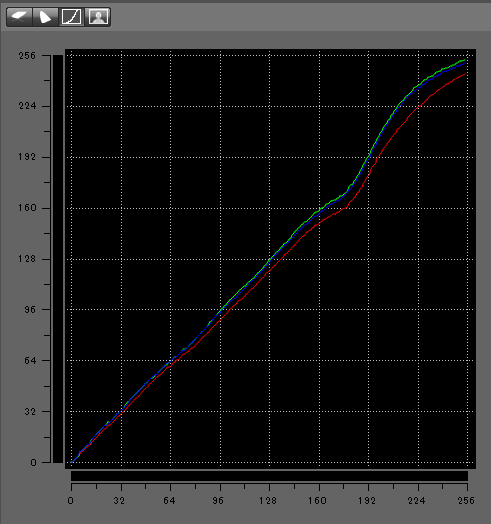The width and height of the screenshot is (491, 524).
Task: Click the 160 label on the y-axis
Action: [27, 208]
